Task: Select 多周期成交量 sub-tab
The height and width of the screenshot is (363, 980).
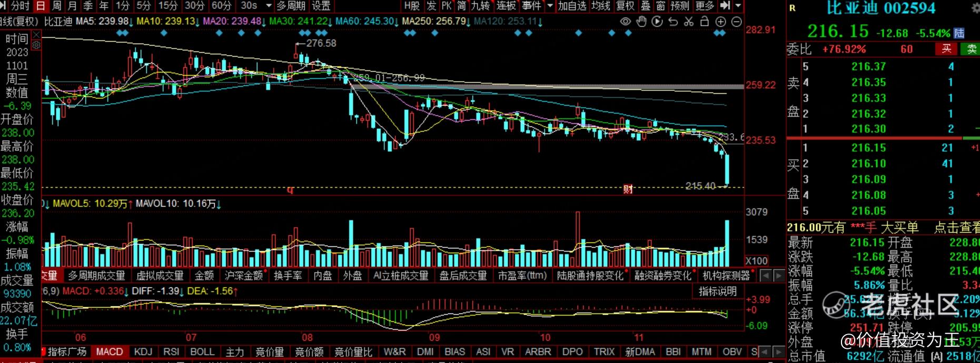Action: pyautogui.click(x=96, y=276)
